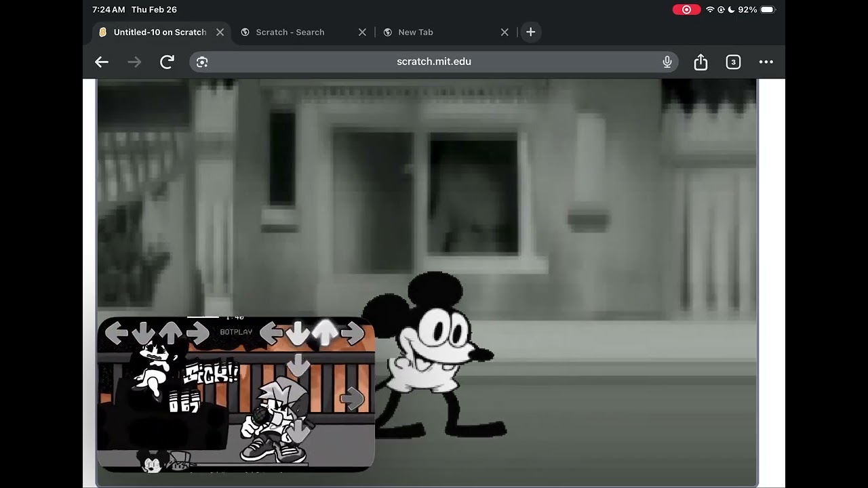Tap the Wi-Fi status icon
This screenshot has height=488, width=868.
pos(710,9)
